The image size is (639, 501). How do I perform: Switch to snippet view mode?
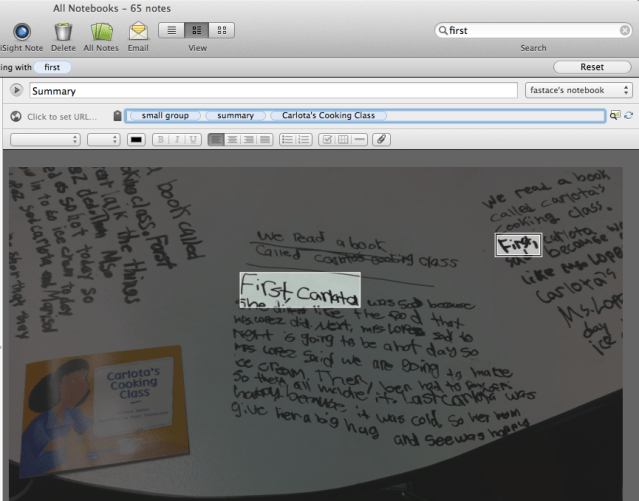196,31
